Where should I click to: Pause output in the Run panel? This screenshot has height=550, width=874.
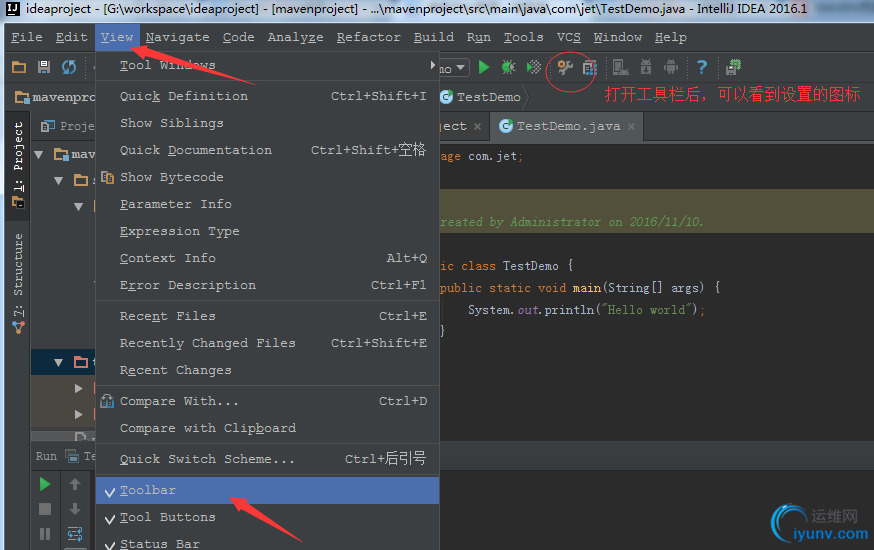pyautogui.click(x=45, y=534)
